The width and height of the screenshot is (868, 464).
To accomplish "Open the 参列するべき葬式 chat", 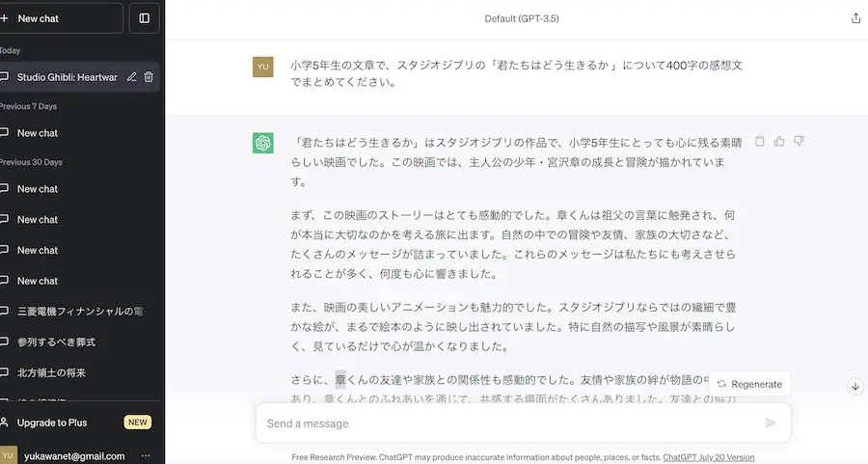I will coord(80,342).
